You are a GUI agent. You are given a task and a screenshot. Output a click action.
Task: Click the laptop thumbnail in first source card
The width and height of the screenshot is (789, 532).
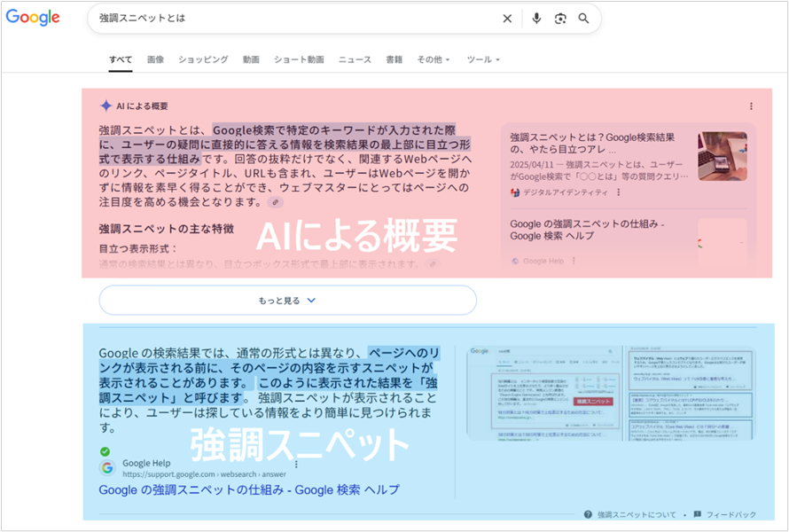[723, 156]
